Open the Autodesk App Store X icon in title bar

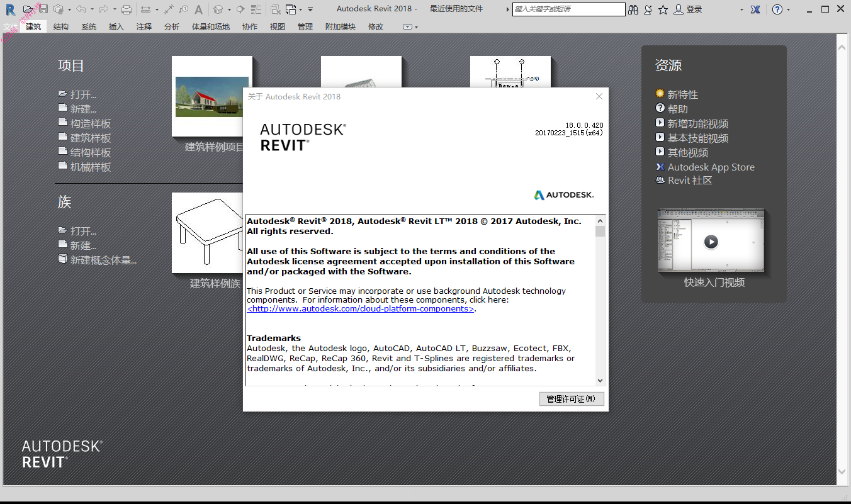[x=755, y=9]
